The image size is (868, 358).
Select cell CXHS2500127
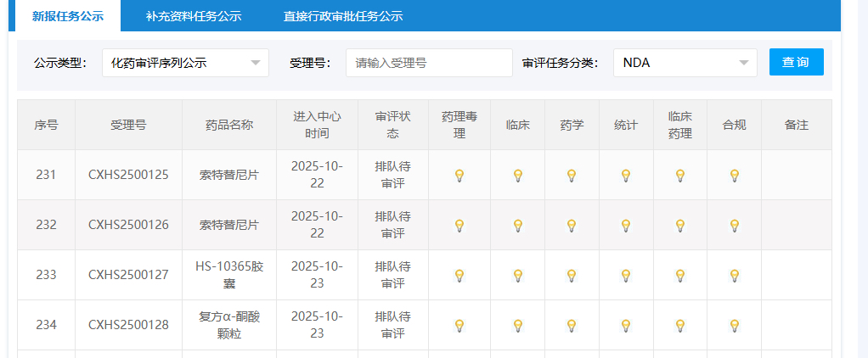[128, 275]
